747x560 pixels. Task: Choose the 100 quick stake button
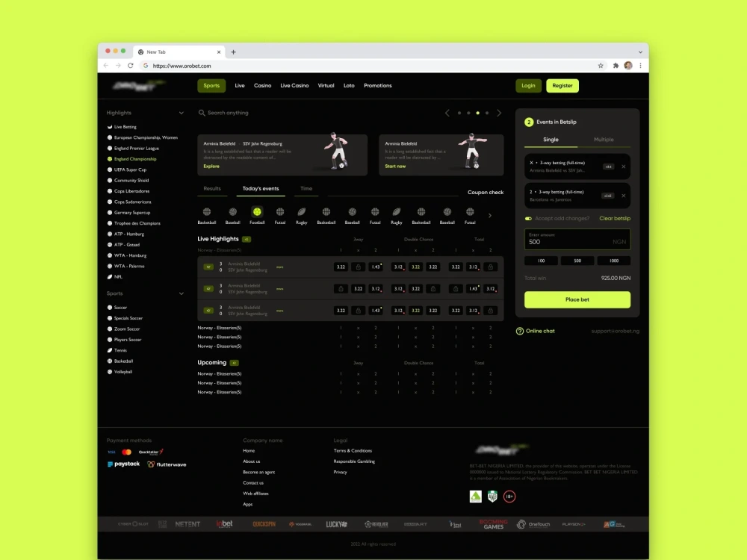tap(541, 261)
